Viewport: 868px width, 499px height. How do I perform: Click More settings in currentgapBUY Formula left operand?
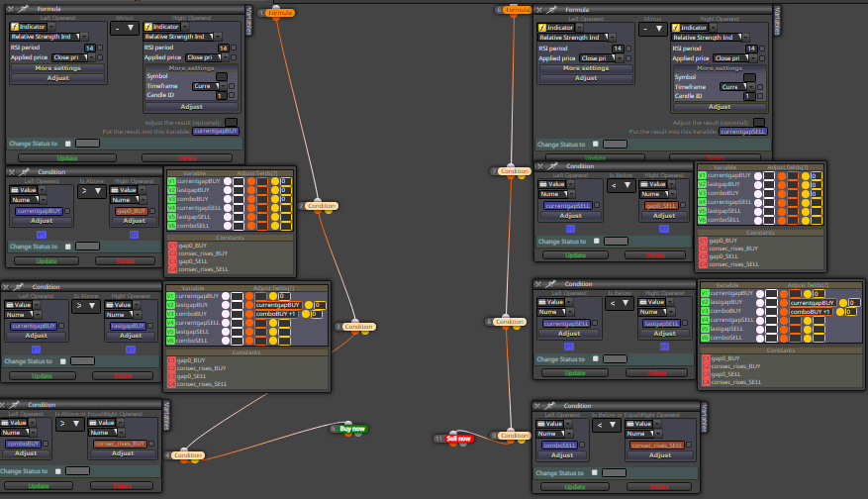click(58, 68)
